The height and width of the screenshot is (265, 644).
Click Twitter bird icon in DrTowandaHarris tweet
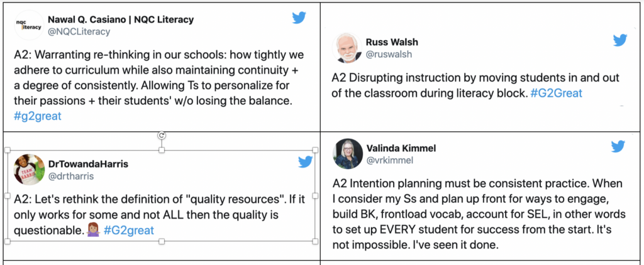306,163
